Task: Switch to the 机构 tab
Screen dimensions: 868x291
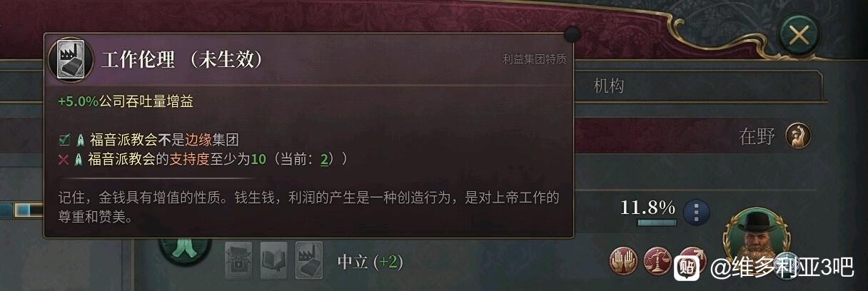Action: [609, 86]
